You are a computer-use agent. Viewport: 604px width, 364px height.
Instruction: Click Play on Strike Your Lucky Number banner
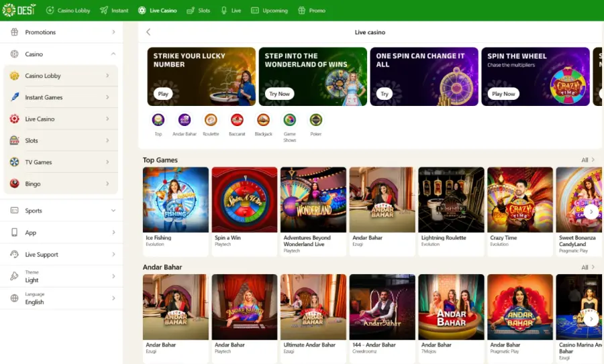[x=163, y=94]
